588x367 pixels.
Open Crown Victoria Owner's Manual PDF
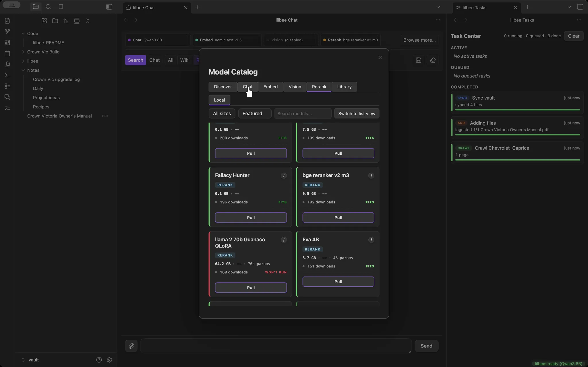[x=59, y=116]
